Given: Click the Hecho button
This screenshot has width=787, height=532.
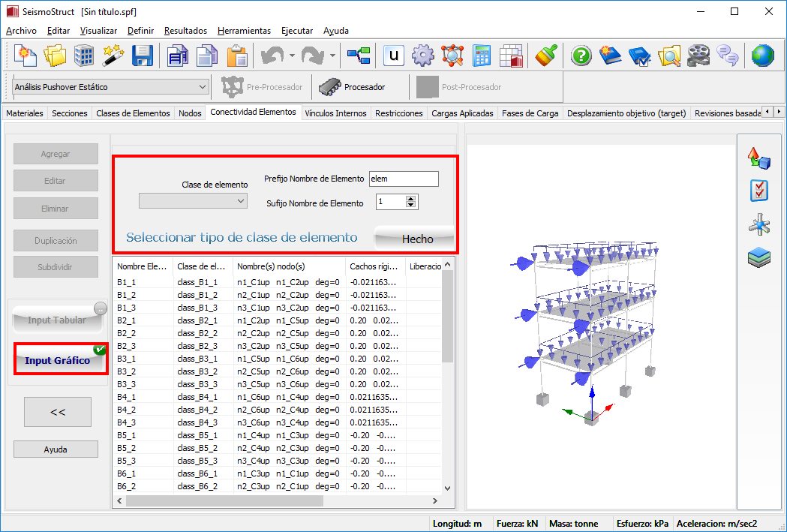Looking at the screenshot, I should tap(417, 239).
